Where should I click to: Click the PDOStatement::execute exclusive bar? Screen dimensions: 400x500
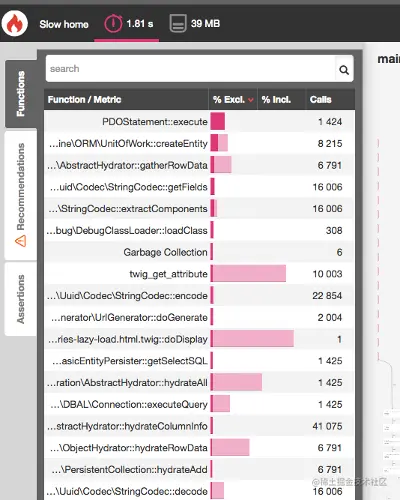tap(218, 121)
